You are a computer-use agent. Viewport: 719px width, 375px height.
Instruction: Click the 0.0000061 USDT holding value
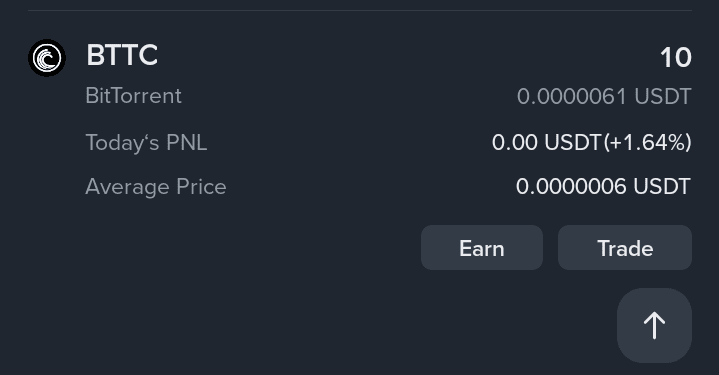(604, 97)
